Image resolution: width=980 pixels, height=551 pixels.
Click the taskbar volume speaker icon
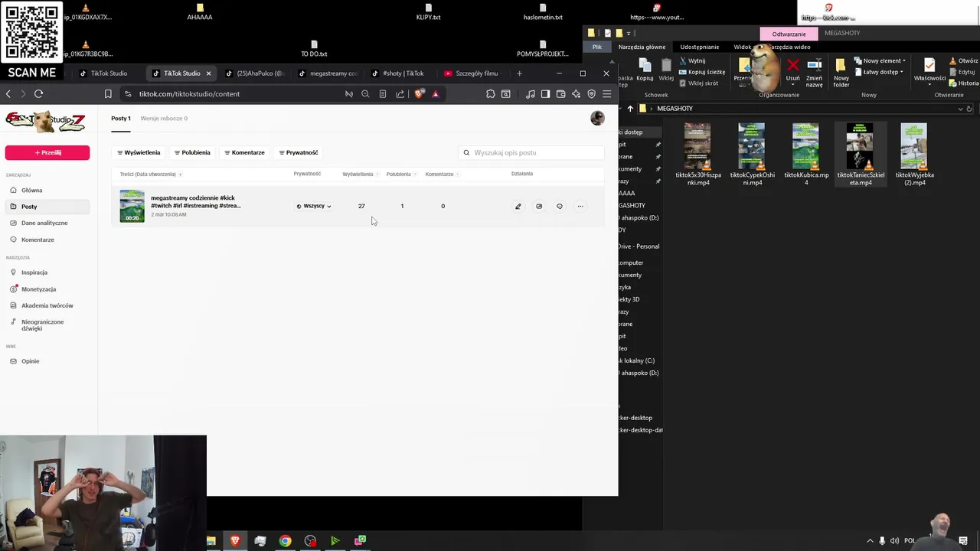pos(895,541)
